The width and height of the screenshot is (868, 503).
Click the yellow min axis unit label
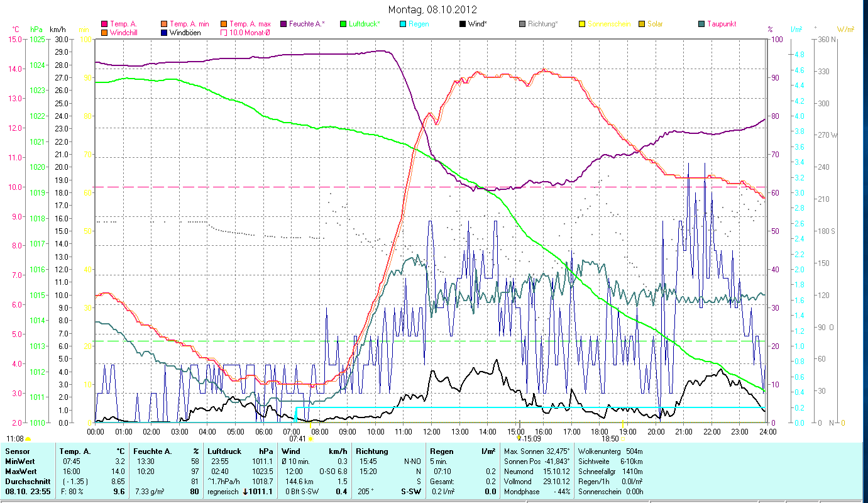click(x=84, y=30)
